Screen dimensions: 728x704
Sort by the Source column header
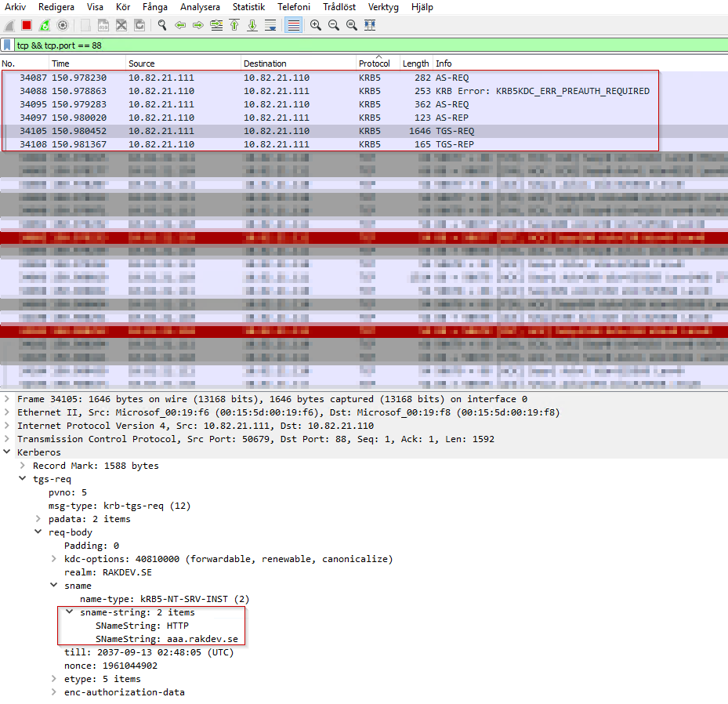click(142, 64)
